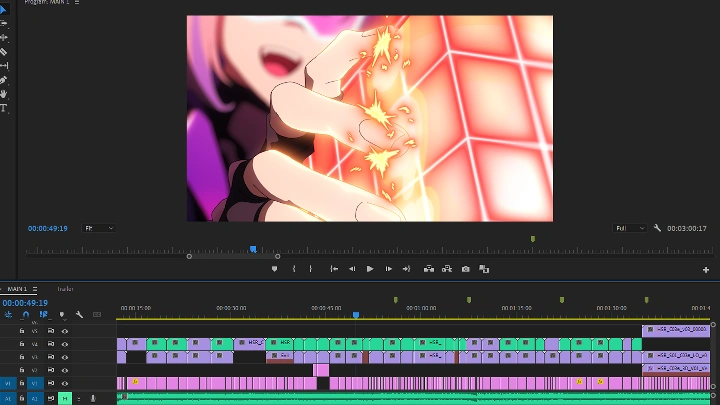Switch to the MAIN 1 sequence tab
720x405 pixels.
point(17,289)
